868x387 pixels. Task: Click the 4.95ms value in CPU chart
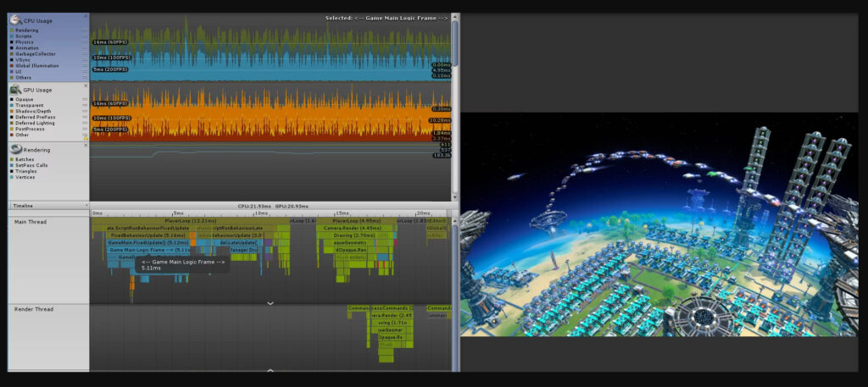442,70
